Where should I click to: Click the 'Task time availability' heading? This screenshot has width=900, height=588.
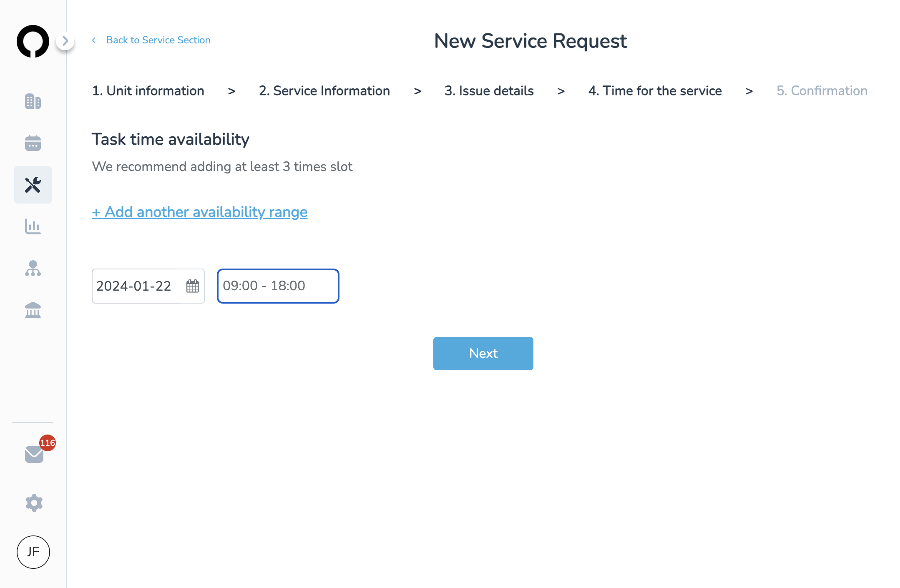[x=171, y=139]
